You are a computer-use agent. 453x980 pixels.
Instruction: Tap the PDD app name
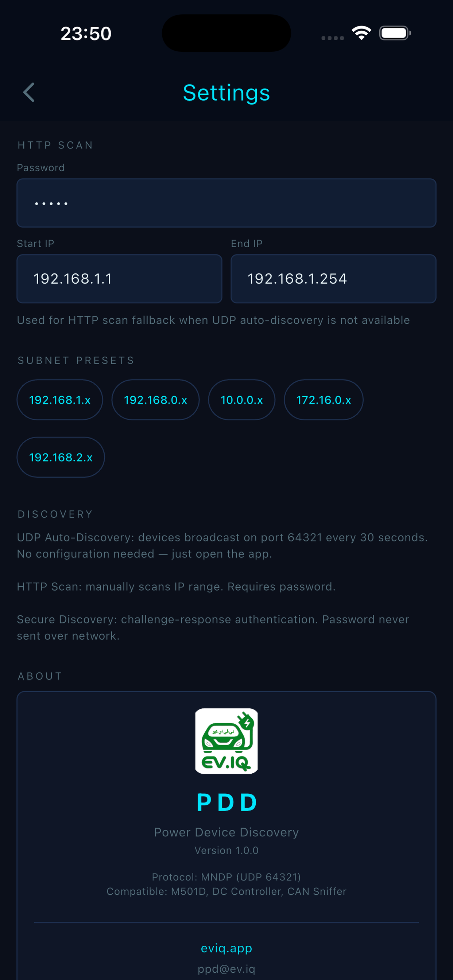pos(226,802)
